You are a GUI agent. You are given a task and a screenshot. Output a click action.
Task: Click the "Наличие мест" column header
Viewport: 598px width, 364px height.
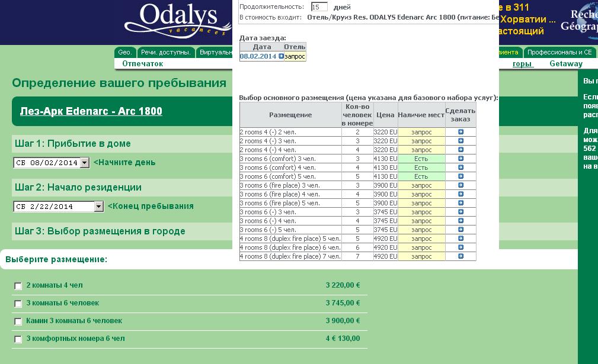(x=421, y=115)
